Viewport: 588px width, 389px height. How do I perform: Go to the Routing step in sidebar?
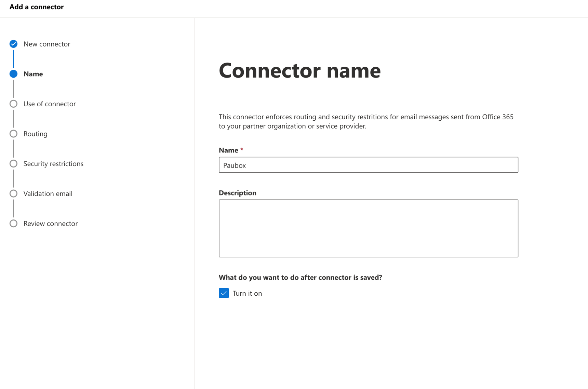pyautogui.click(x=35, y=134)
